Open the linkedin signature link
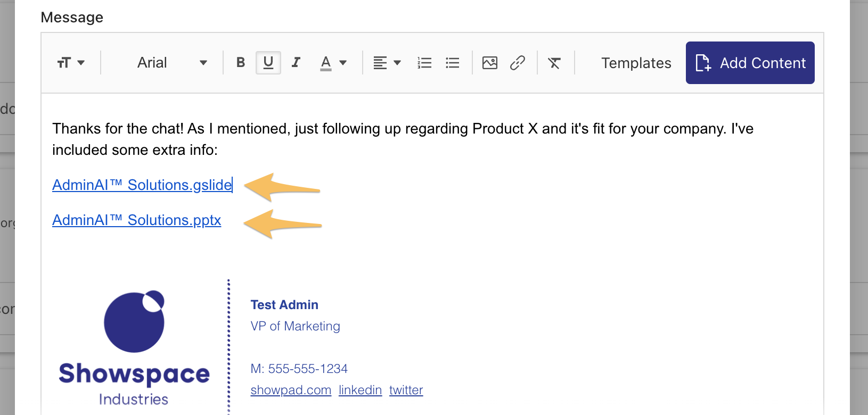 coord(361,390)
